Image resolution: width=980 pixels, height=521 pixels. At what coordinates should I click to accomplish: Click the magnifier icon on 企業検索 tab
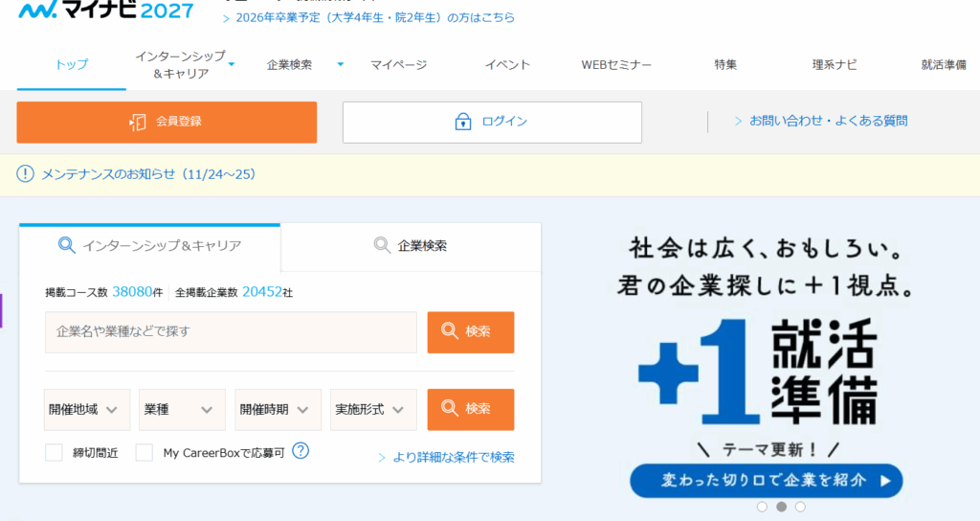pyautogui.click(x=382, y=245)
